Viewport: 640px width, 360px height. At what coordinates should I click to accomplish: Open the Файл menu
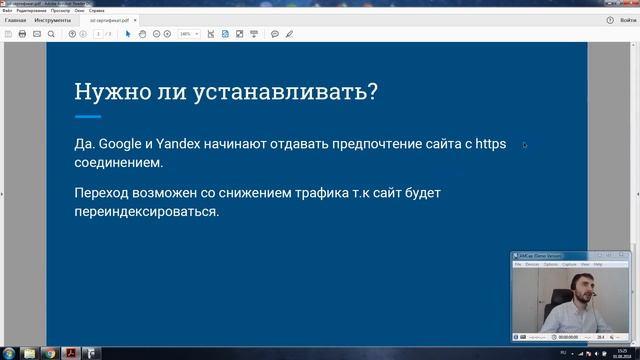pos(7,11)
